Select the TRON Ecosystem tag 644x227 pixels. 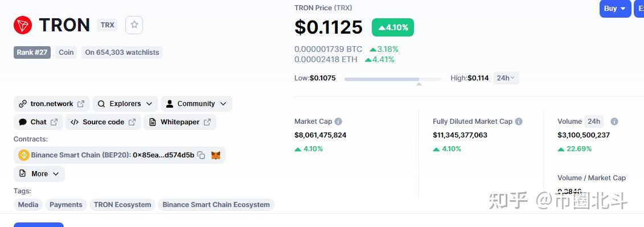[x=122, y=205]
